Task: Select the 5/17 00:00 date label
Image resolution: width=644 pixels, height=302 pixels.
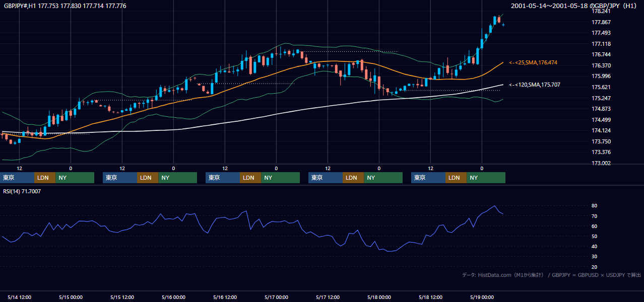Action: pyautogui.click(x=276, y=297)
